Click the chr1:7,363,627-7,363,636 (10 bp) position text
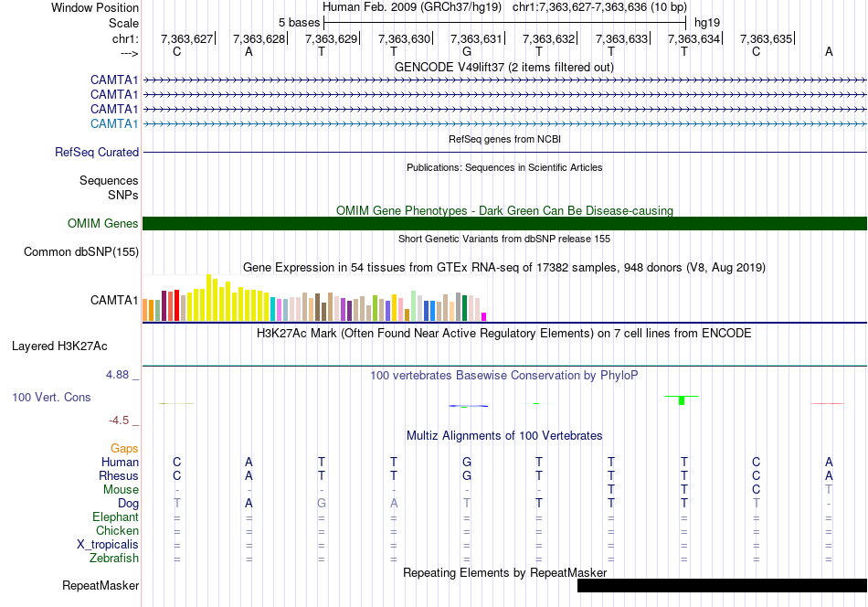 pos(599,7)
